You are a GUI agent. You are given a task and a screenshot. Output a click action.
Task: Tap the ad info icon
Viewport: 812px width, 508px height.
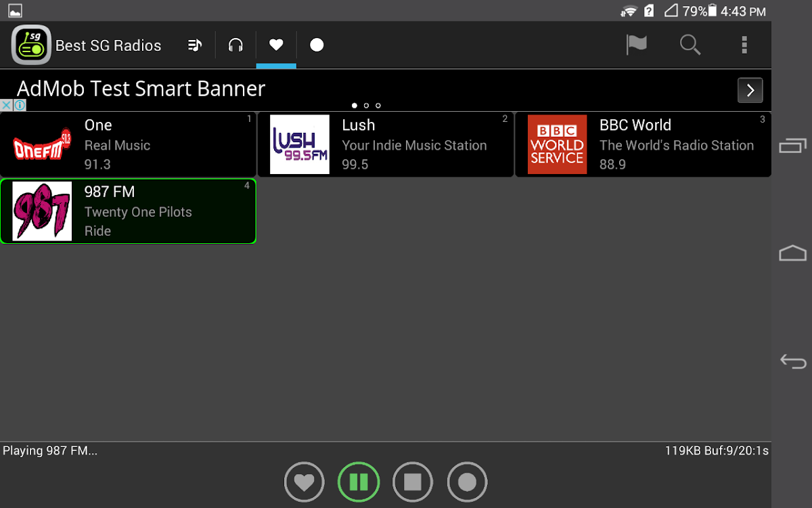click(x=20, y=106)
